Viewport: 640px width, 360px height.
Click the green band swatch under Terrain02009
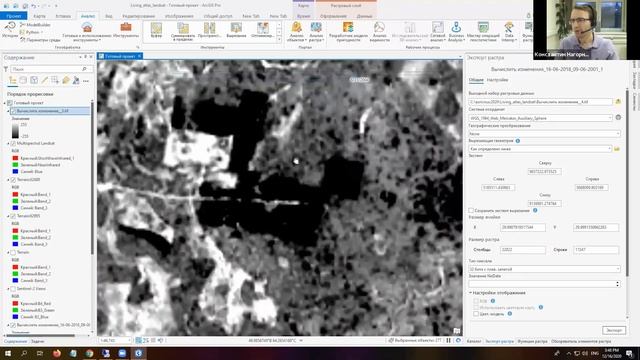(x=15, y=201)
